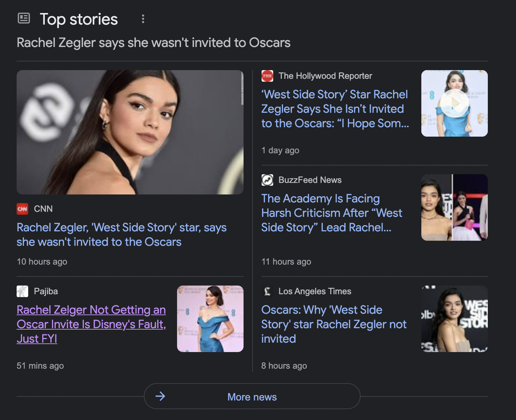Click the Rachel Zegler Oscars subtitle text

153,43
